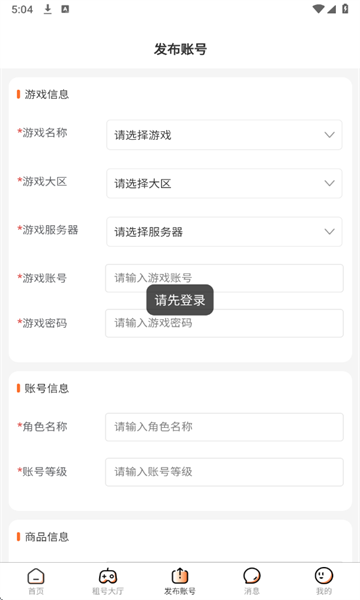The width and height of the screenshot is (360, 600).
Task: Expand the 请选择大区 dropdown
Action: 224,183
